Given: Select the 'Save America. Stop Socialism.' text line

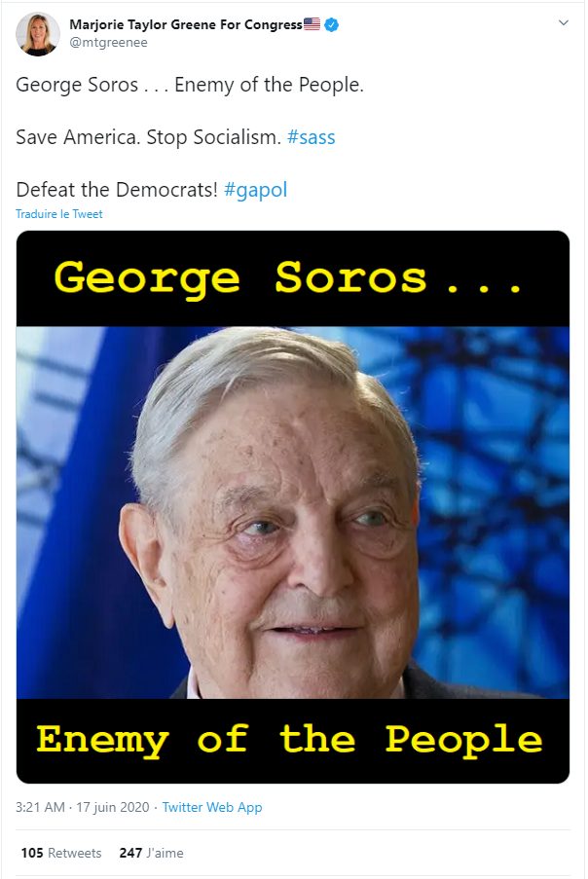Looking at the screenshot, I should click(x=148, y=137).
